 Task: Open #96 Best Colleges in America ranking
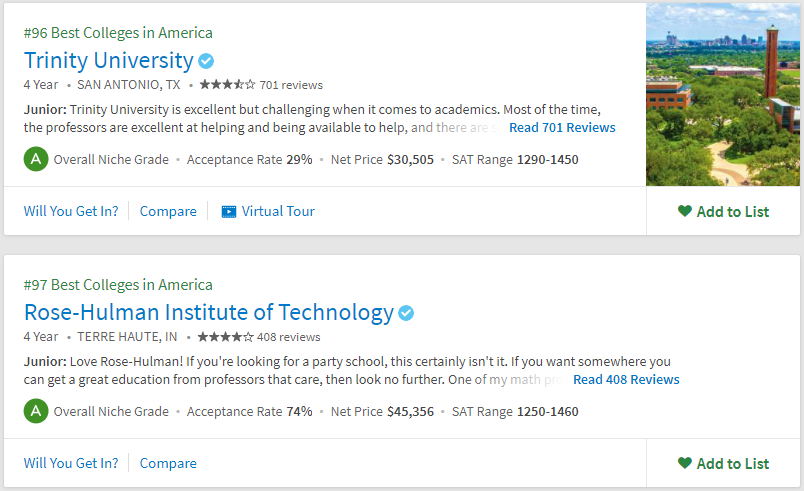(x=118, y=33)
